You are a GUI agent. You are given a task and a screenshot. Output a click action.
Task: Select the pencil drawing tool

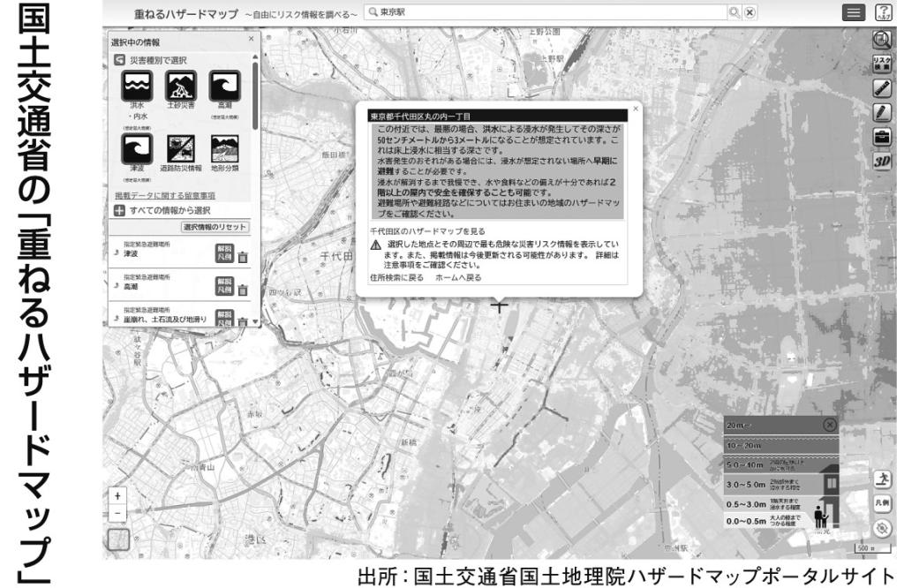point(880,112)
